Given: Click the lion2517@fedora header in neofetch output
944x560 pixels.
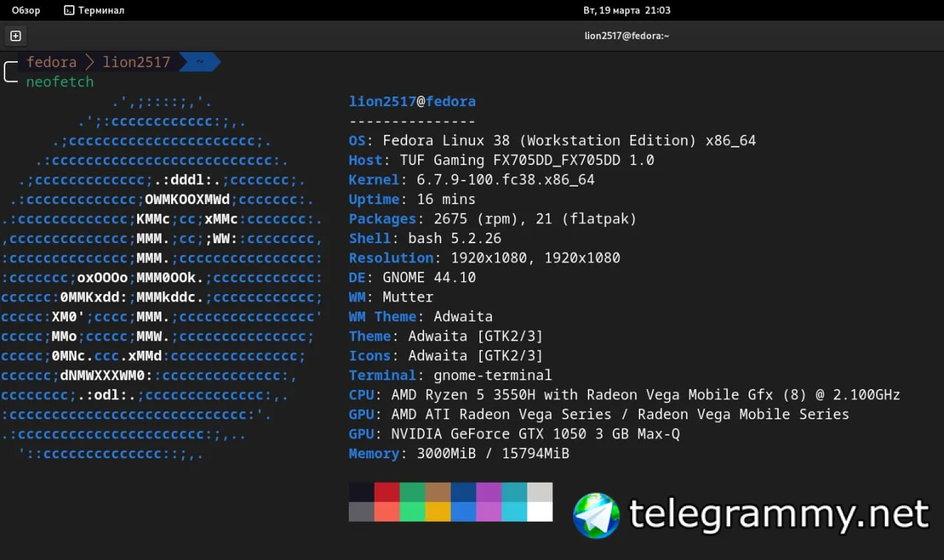Looking at the screenshot, I should 412,102.
